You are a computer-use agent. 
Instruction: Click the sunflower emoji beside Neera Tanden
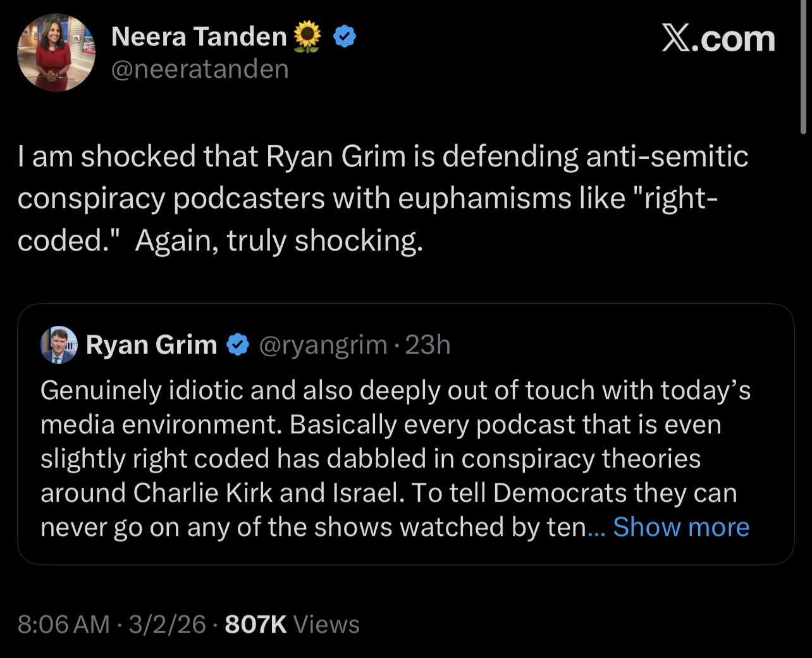tap(308, 36)
